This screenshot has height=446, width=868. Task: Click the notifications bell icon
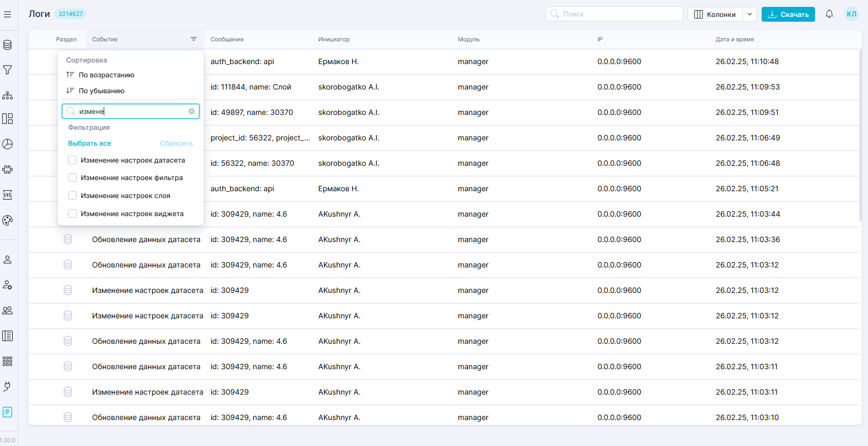pyautogui.click(x=829, y=14)
